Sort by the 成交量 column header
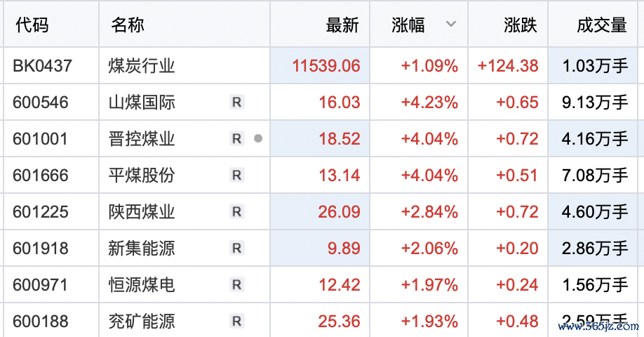The height and width of the screenshot is (337, 644). [601, 25]
